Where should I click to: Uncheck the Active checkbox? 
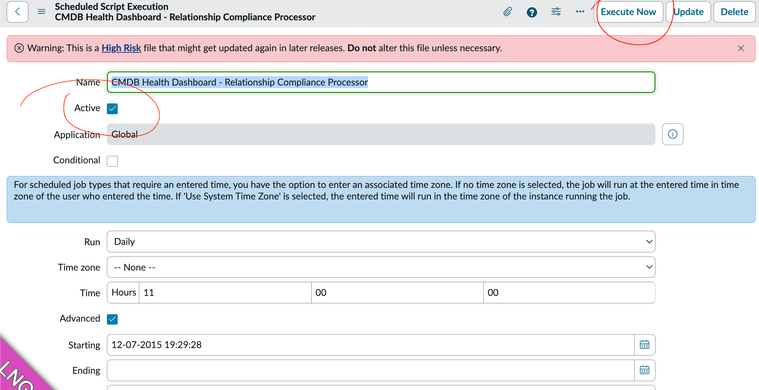pyautogui.click(x=112, y=108)
